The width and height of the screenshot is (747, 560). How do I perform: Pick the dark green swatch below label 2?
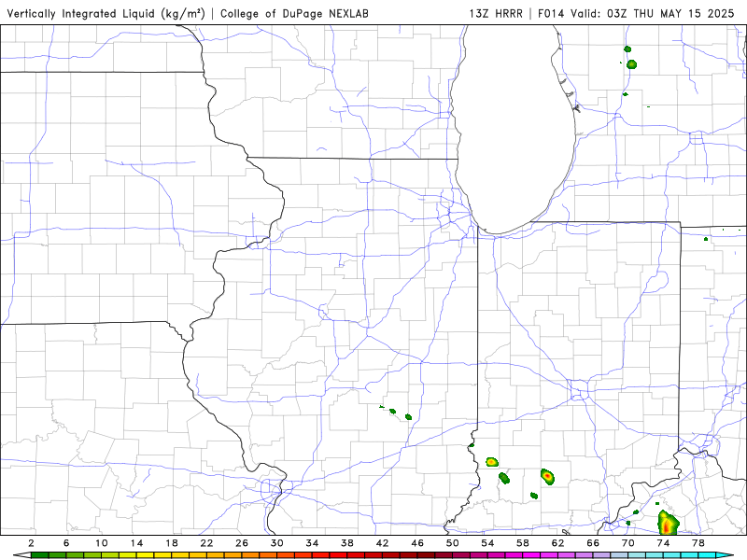39,555
